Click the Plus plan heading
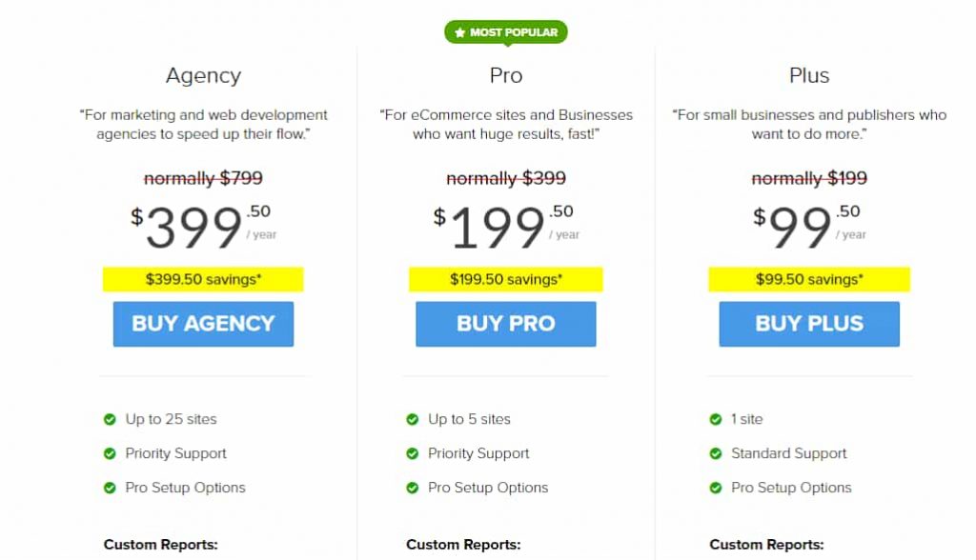 click(x=809, y=76)
